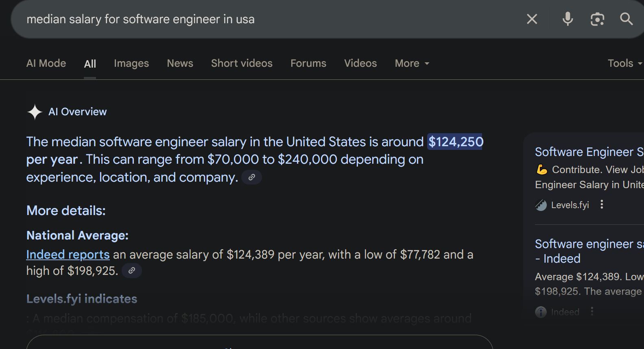This screenshot has height=349, width=644.
Task: Open the News results tab
Action: [180, 63]
